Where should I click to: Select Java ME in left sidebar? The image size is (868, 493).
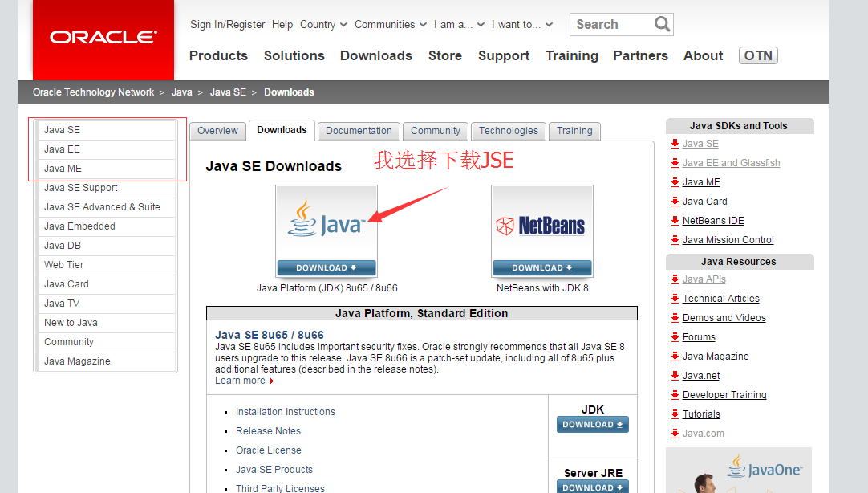pyautogui.click(x=106, y=169)
